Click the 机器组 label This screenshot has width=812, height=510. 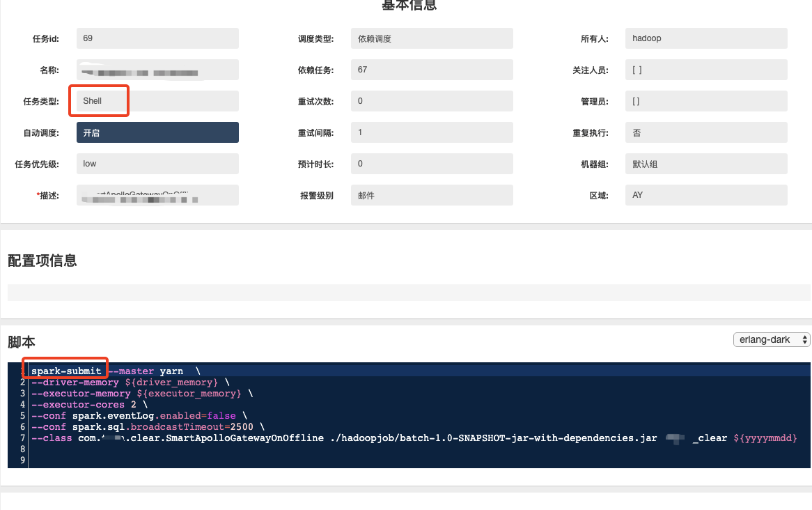pos(595,164)
